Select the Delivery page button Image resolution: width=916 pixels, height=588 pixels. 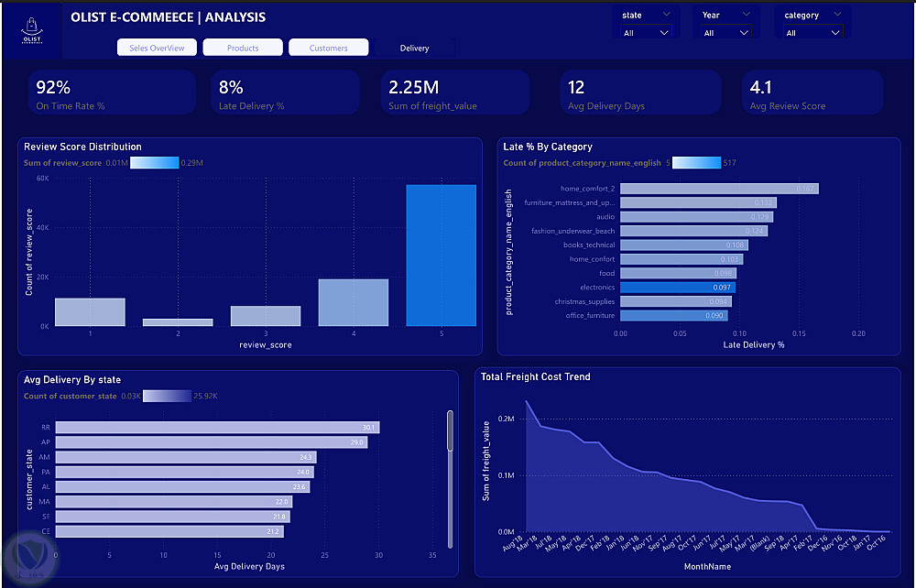[x=414, y=48]
